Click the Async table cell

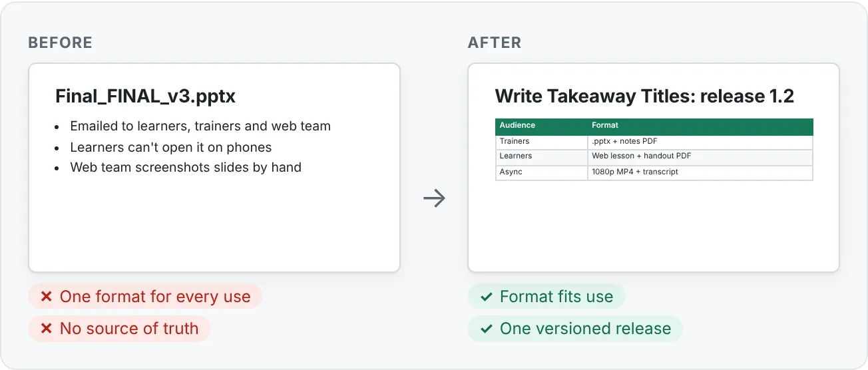541,172
